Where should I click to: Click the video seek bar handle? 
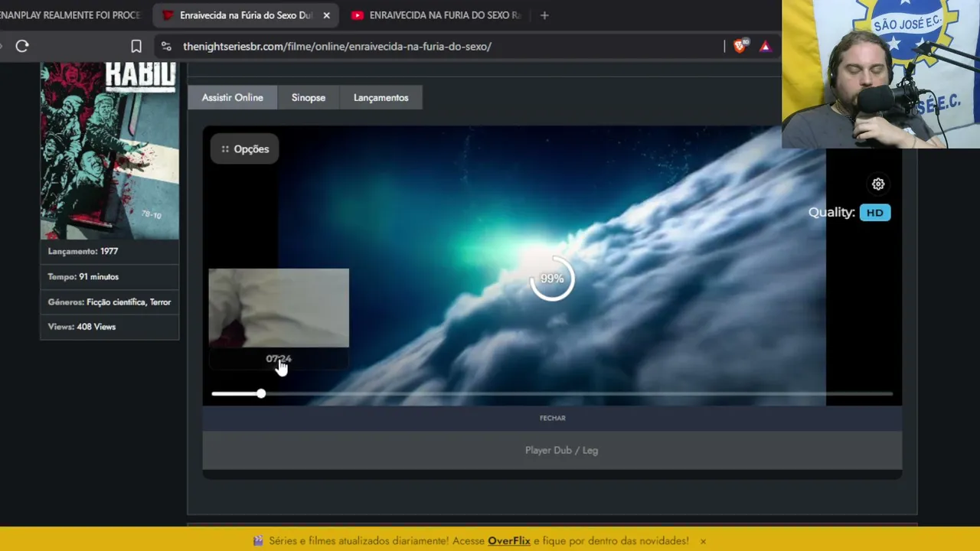pos(261,393)
